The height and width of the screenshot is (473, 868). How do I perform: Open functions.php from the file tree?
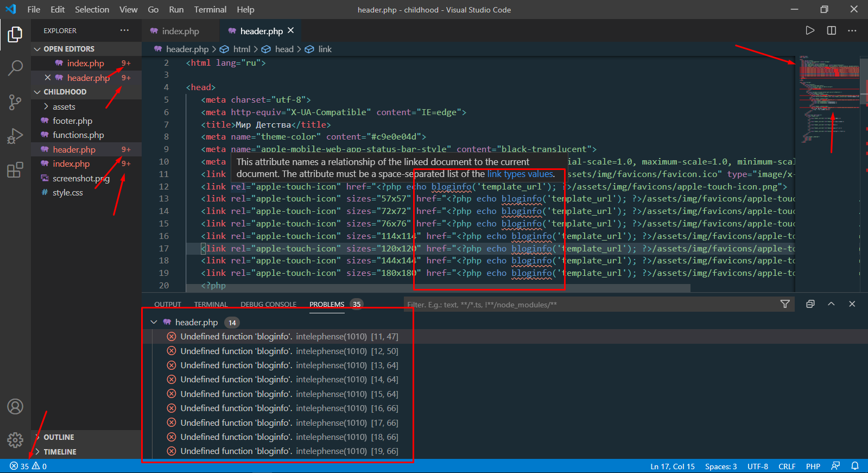(x=78, y=135)
